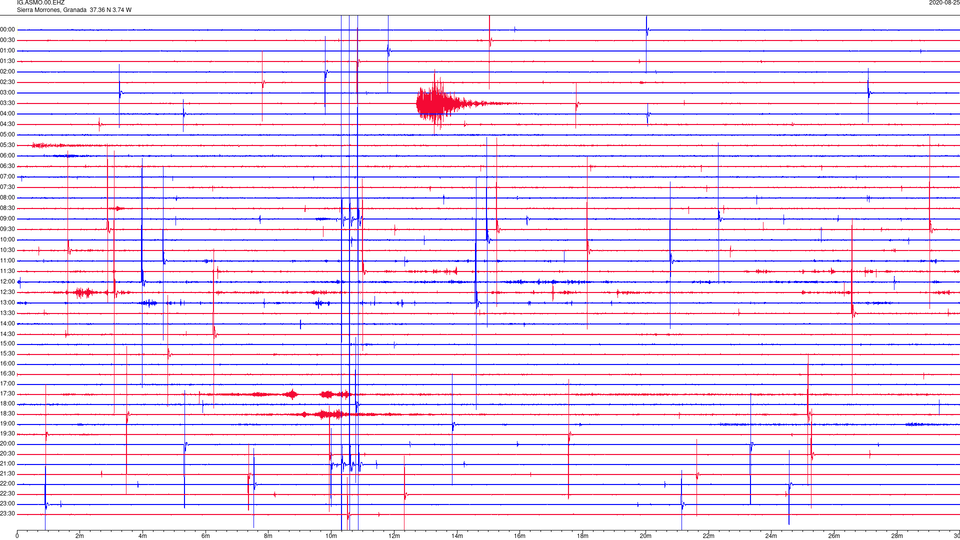This screenshot has width=960, height=540.
Task: Click the 01:30 time label
Action: tap(8, 61)
